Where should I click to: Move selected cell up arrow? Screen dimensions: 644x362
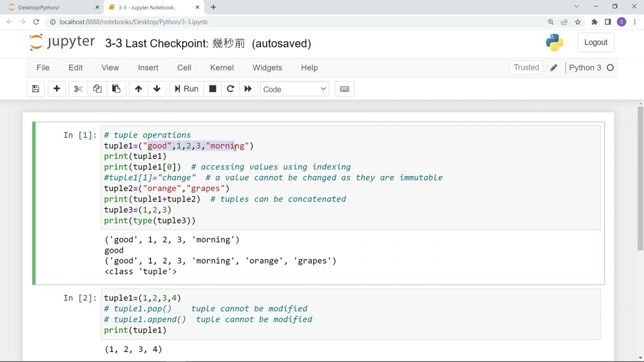pos(138,89)
